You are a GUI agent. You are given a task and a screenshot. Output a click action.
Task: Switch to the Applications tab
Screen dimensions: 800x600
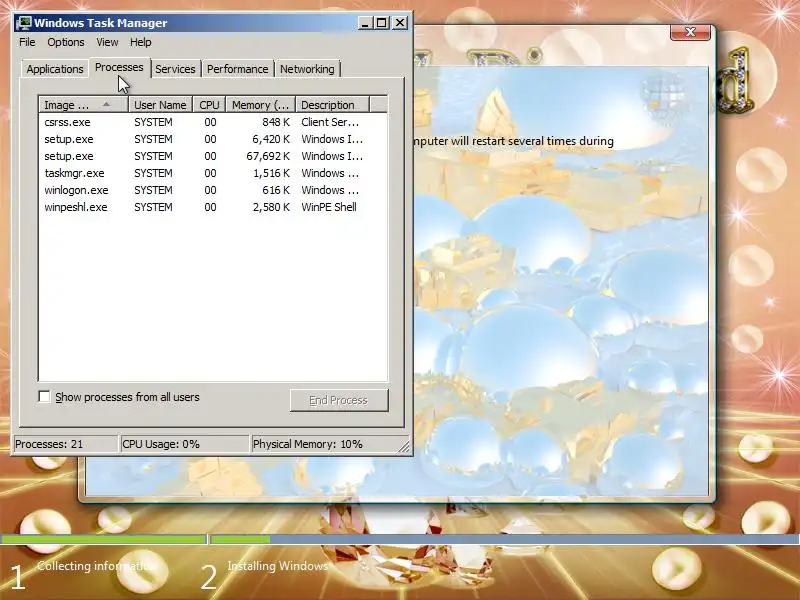click(55, 69)
